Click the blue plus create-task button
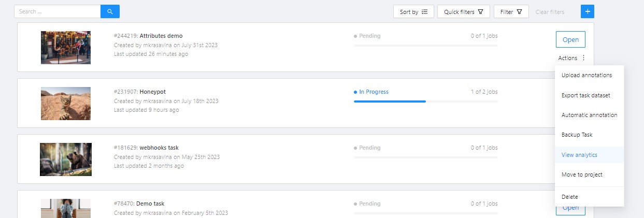Screen dimensions: 644x218 pos(587,11)
